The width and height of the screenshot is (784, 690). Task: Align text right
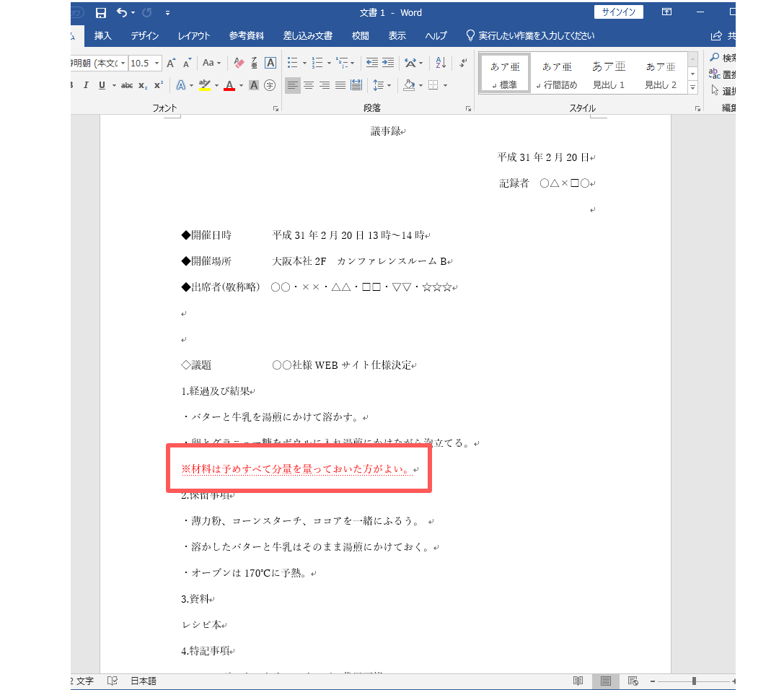tap(325, 85)
